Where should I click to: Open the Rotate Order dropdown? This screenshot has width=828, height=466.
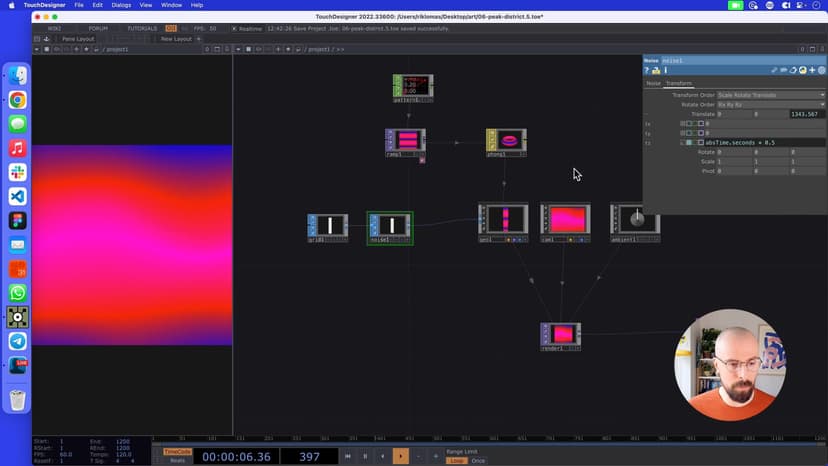click(x=771, y=105)
